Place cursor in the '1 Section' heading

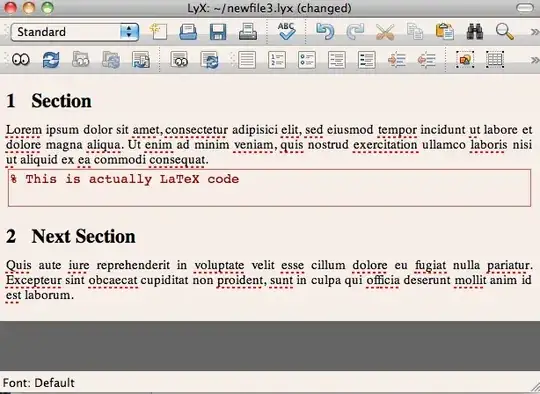pyautogui.click(x=49, y=101)
